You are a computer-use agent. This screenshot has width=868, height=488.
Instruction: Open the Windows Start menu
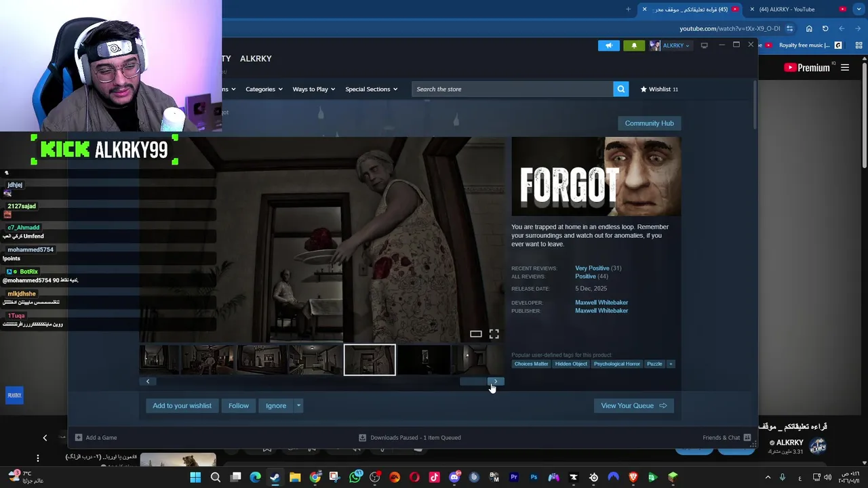(195, 477)
